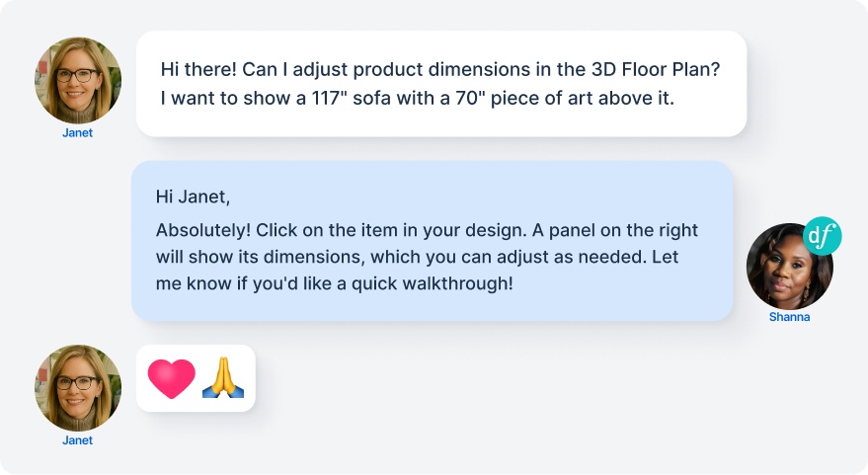The width and height of the screenshot is (868, 475).
Task: Click the praying hands emoji
Action: pyautogui.click(x=222, y=378)
